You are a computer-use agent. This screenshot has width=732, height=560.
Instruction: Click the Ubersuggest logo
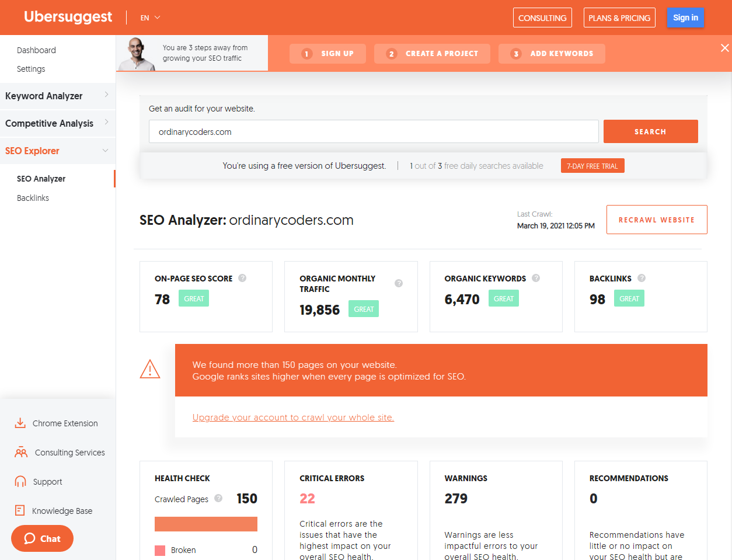68,18
